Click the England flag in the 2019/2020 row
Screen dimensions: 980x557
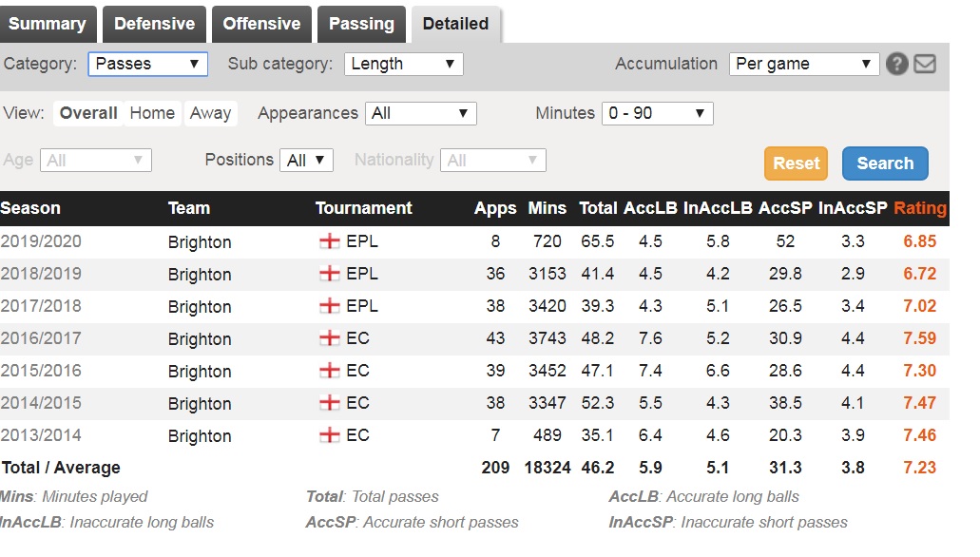[x=330, y=241]
